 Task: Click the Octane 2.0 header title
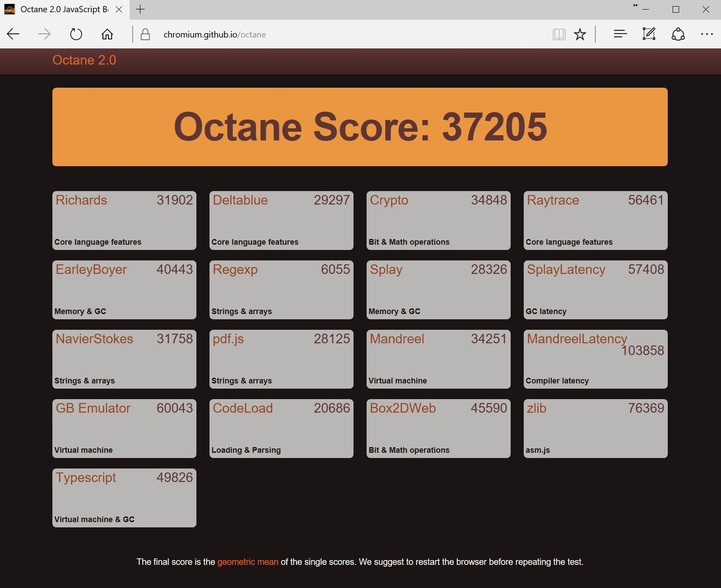pyautogui.click(x=84, y=60)
